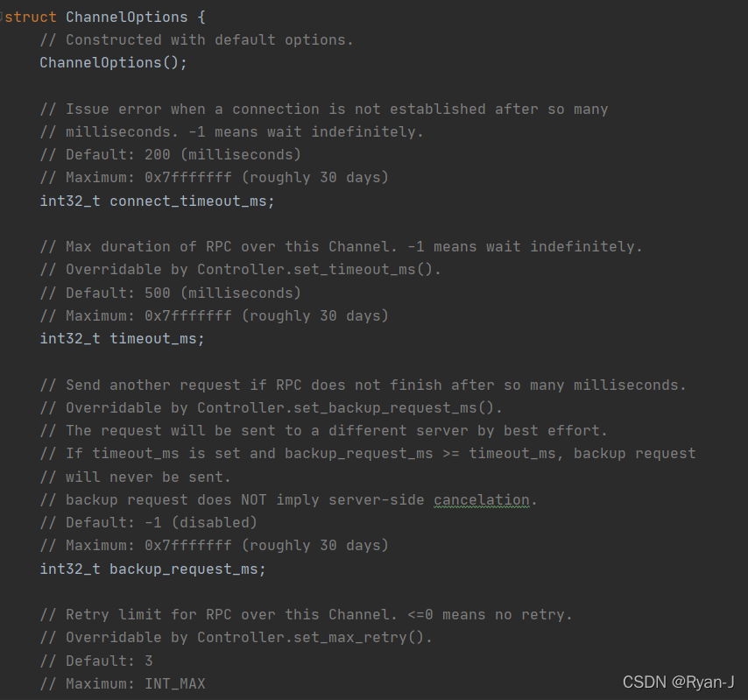Viewport: 748px width, 700px height.
Task: Click the ChannelOptions() constructor declaration
Action: [114, 63]
